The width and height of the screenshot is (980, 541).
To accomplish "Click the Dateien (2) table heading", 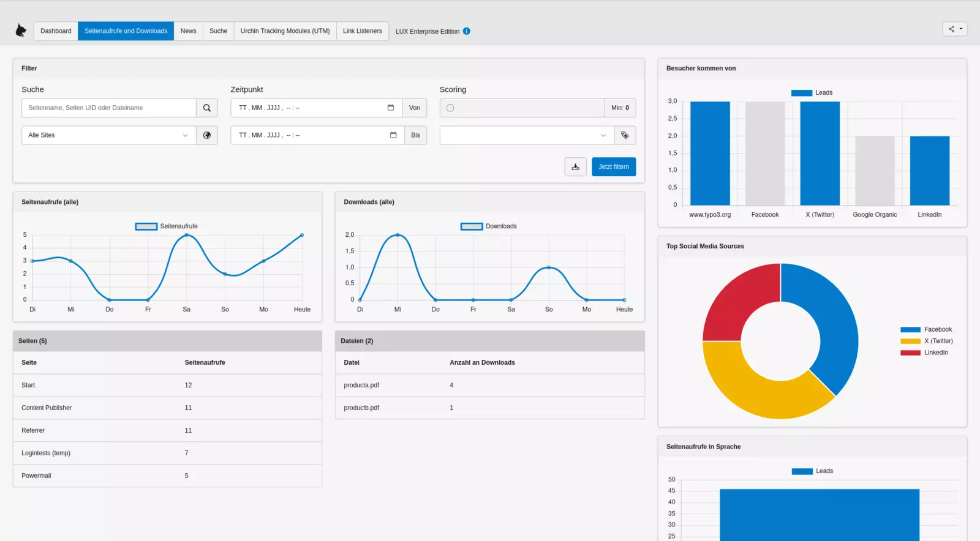I will point(356,341).
